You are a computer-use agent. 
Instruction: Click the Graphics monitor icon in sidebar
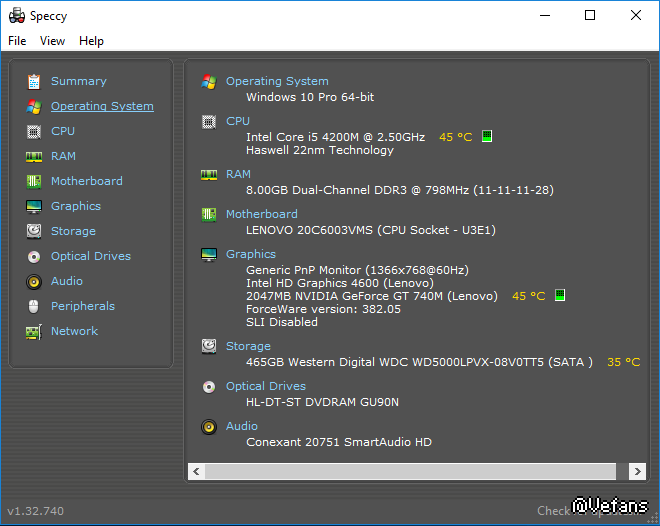coord(34,207)
